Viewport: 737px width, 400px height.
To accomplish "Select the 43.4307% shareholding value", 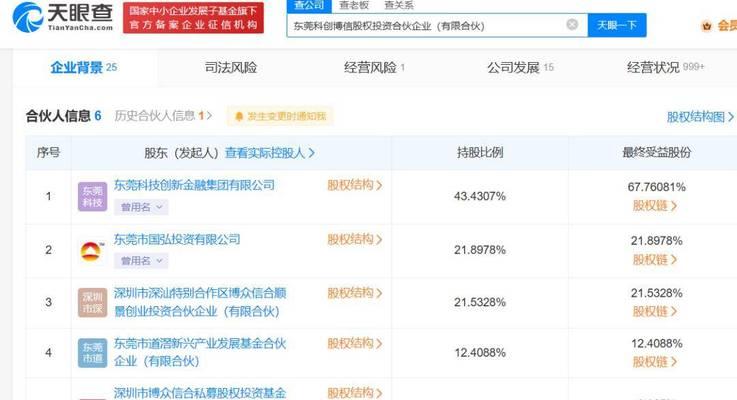I will click(480, 196).
